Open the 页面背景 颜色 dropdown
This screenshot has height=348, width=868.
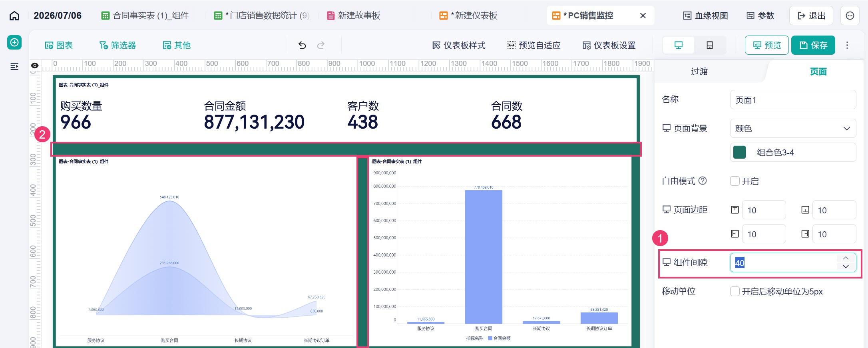[x=793, y=128]
